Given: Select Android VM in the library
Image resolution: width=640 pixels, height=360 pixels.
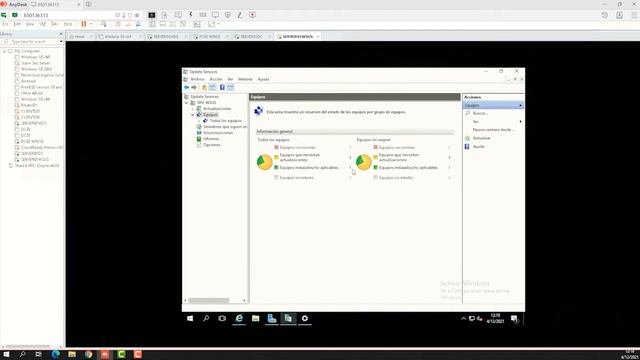Looking at the screenshot, I should (x=28, y=81).
